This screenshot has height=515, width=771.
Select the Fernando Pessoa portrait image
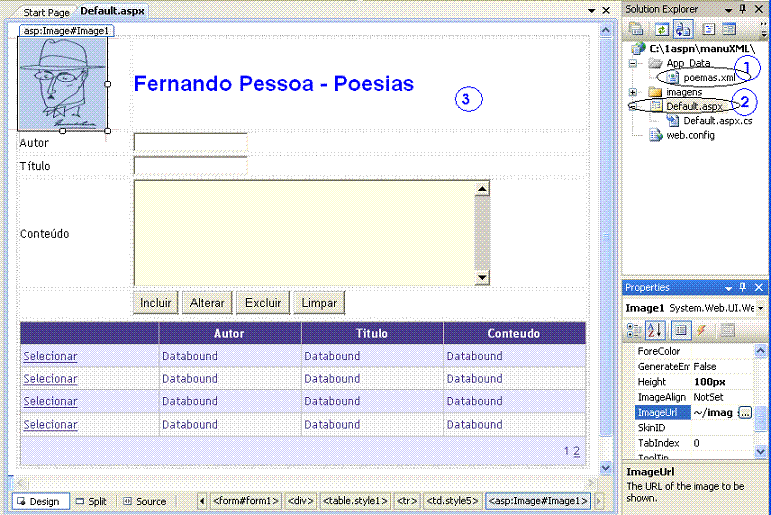tap(62, 84)
